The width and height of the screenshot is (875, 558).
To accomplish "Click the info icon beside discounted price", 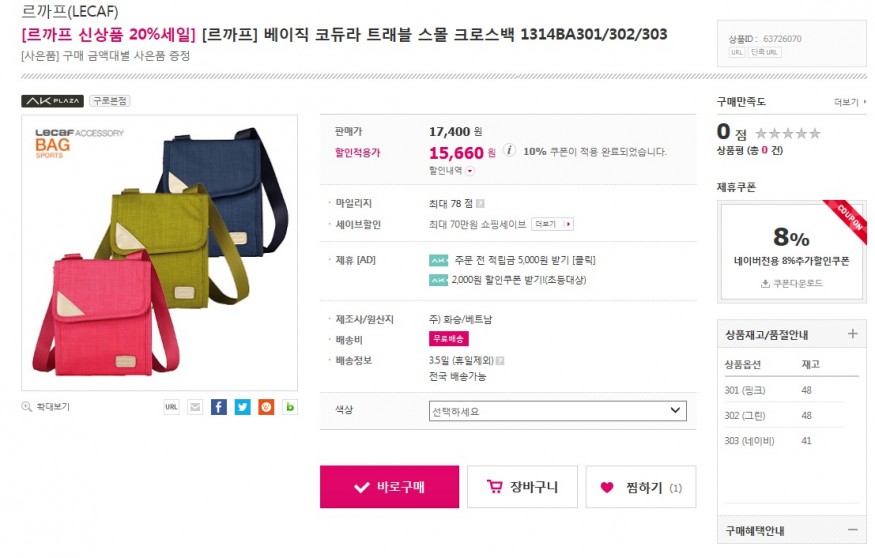I will [x=509, y=150].
